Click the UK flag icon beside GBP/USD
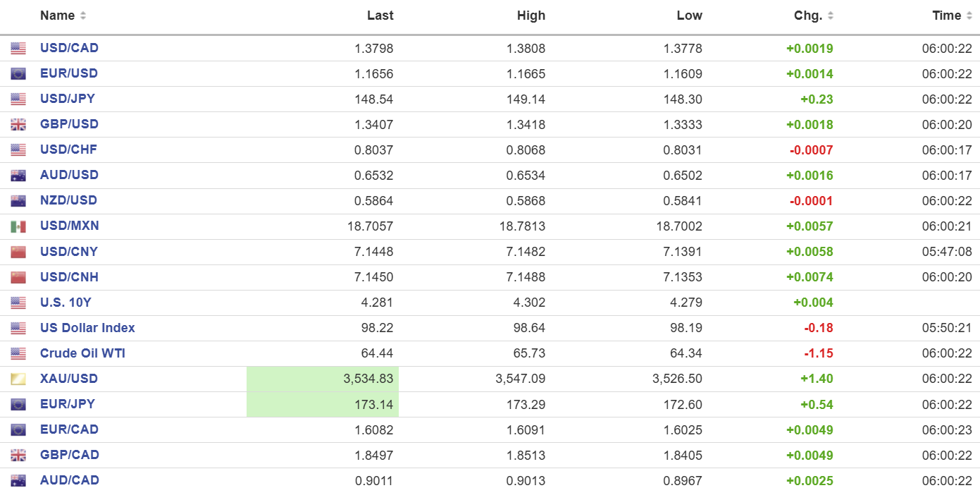This screenshot has height=488, width=980. [x=18, y=125]
